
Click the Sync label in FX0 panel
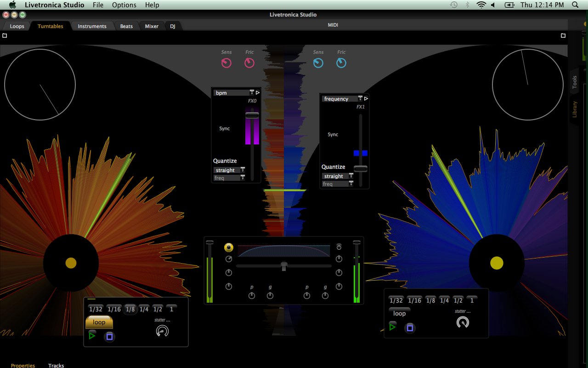click(x=224, y=128)
